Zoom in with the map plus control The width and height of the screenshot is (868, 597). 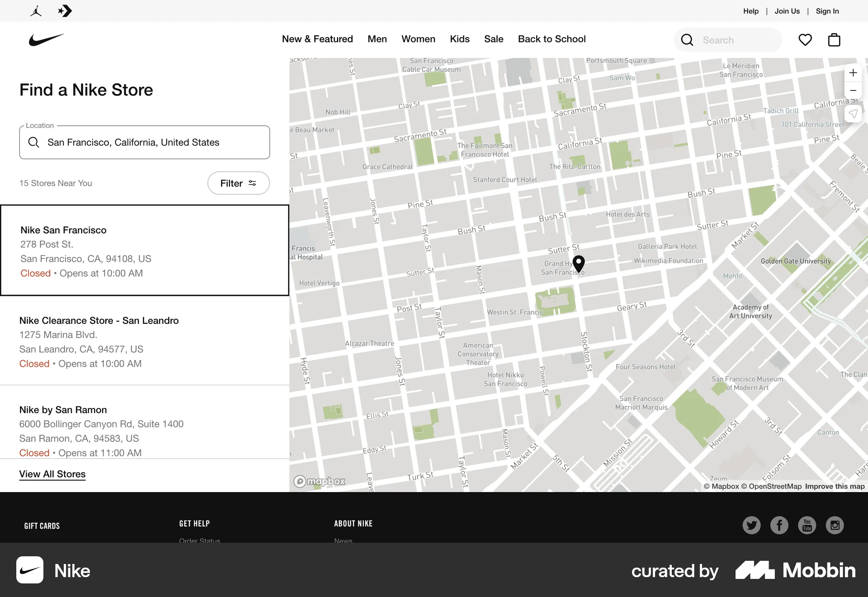coord(854,72)
